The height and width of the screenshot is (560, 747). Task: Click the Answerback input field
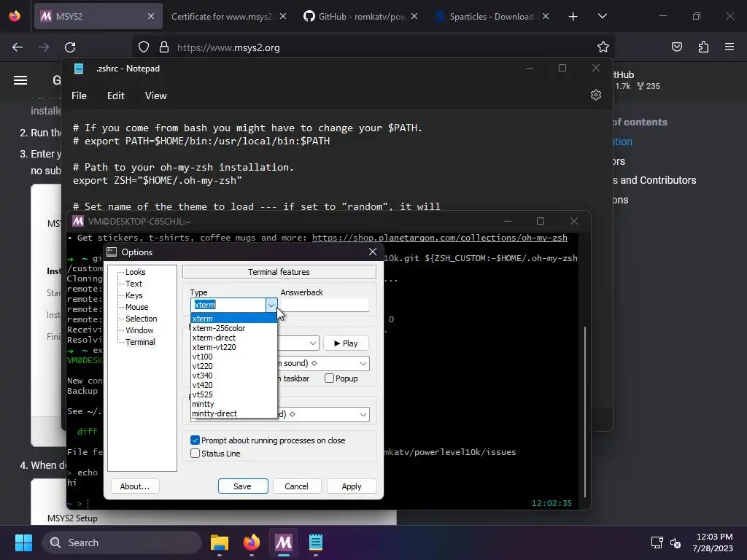[325, 306]
